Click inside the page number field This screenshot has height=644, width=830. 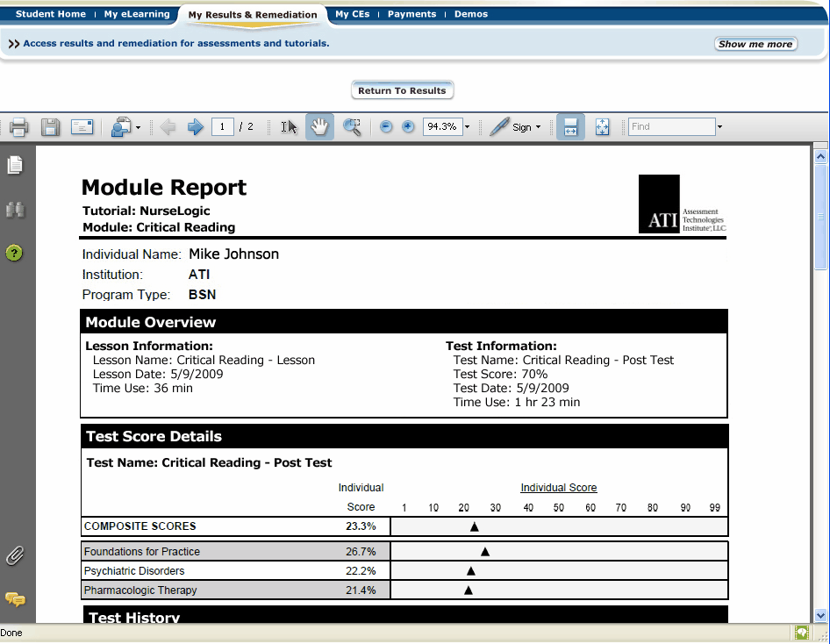point(223,126)
